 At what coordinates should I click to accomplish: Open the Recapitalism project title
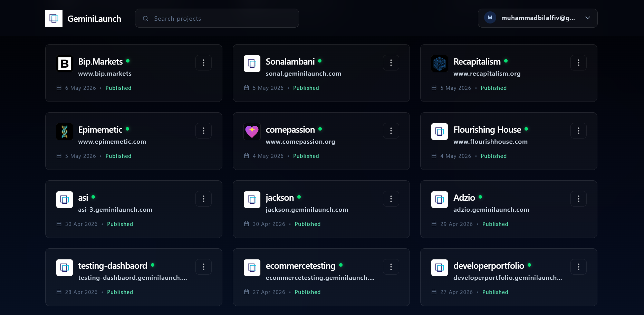pyautogui.click(x=477, y=61)
